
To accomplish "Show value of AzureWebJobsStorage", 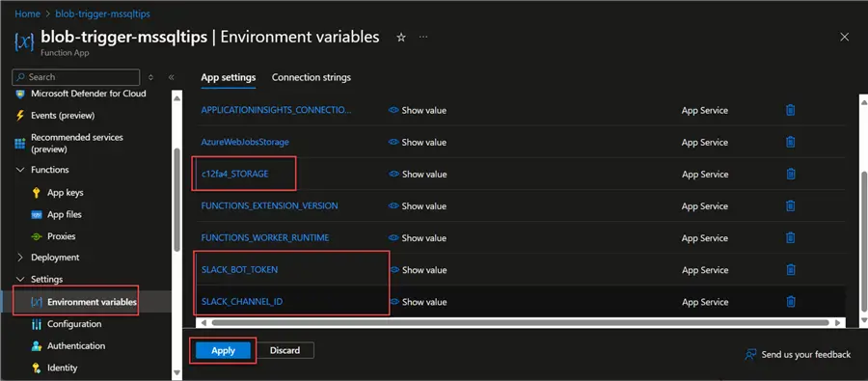I will click(418, 143).
